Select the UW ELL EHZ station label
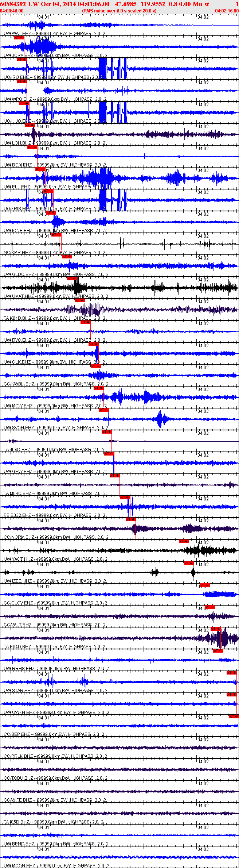 click(54, 187)
